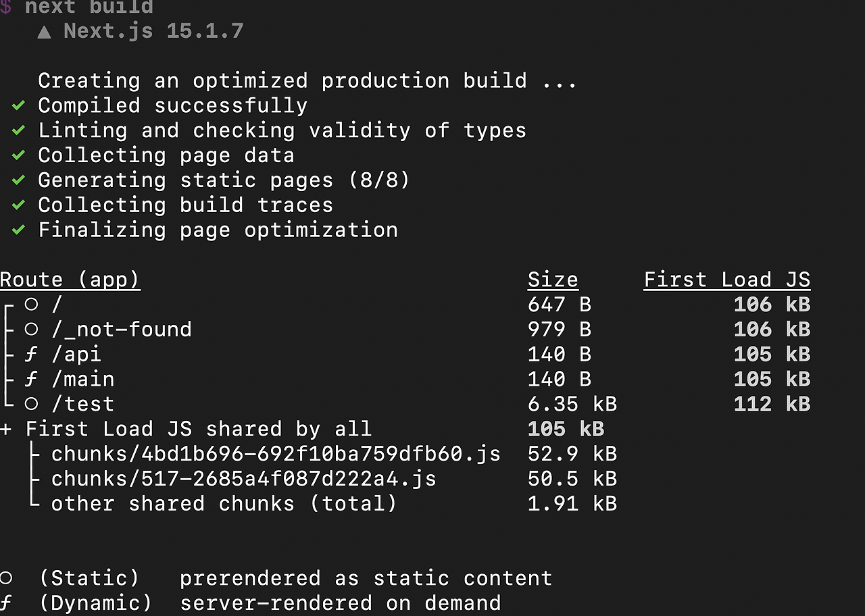Click the checkmark next to Finalizing page optimization
The width and height of the screenshot is (865, 616).
[x=19, y=230]
